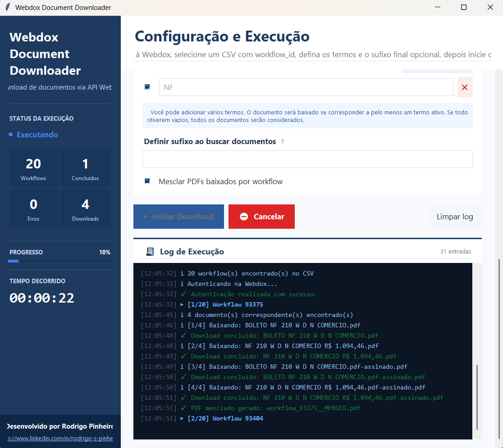Click log line 'Autenticação realizada com sucesso.'
Viewport: 503px width, 448px height.
[x=254, y=294]
